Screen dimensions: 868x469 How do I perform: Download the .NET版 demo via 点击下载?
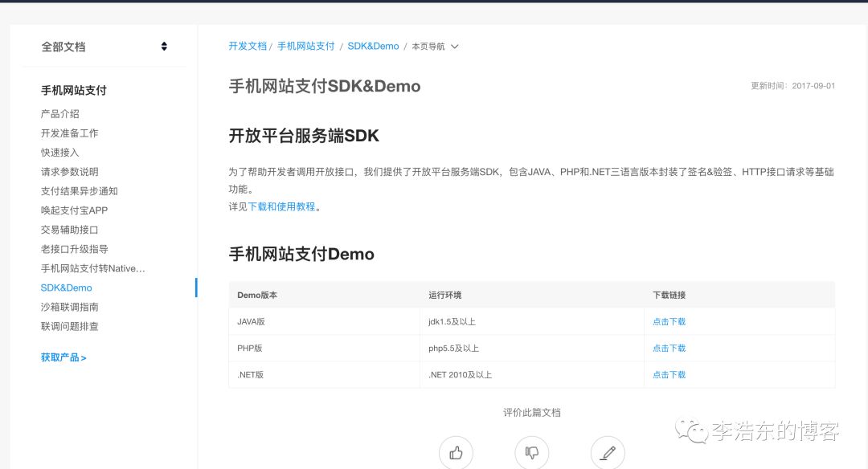pos(669,374)
